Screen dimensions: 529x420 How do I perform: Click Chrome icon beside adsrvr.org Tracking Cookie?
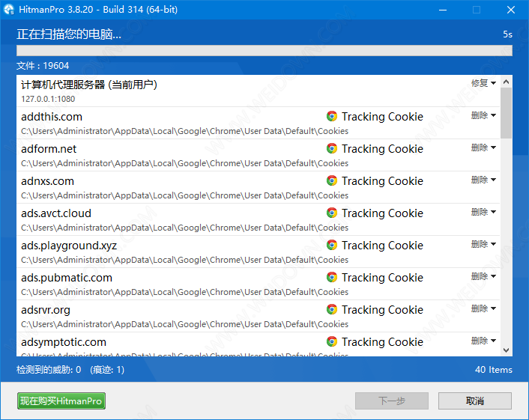[x=332, y=309]
